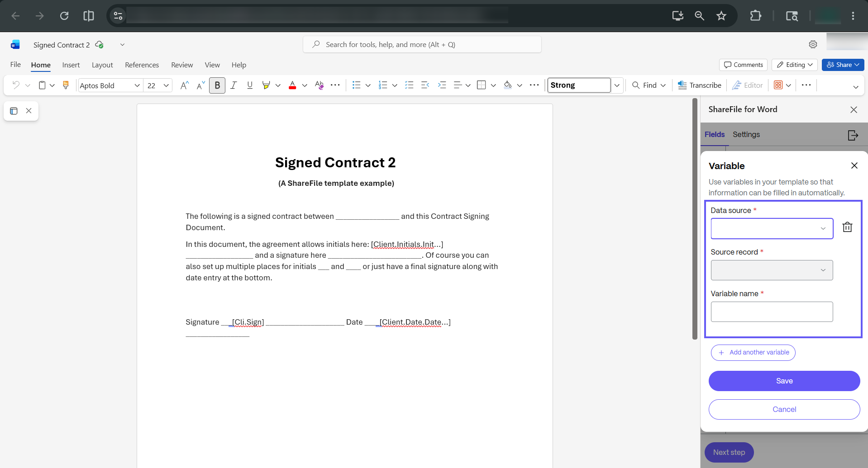Click the Variable name input field
The image size is (868, 468).
(772, 312)
